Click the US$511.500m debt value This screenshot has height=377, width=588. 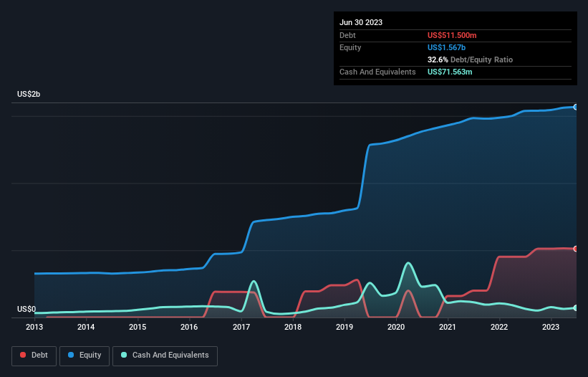[452, 35]
